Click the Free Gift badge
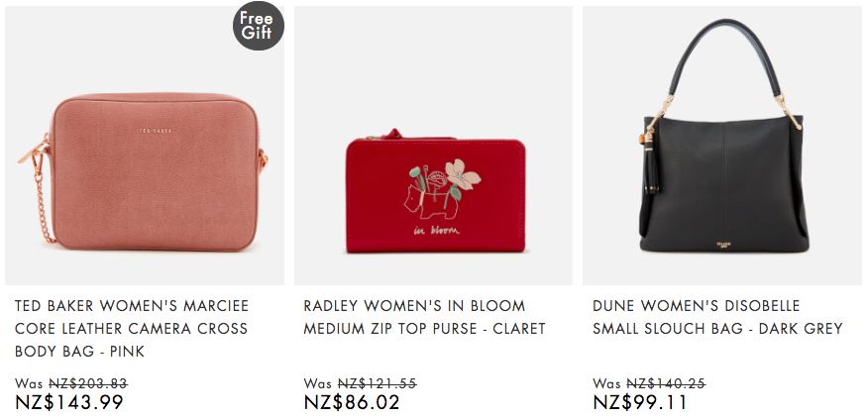Viewport: 868px width, 419px height. (x=258, y=26)
